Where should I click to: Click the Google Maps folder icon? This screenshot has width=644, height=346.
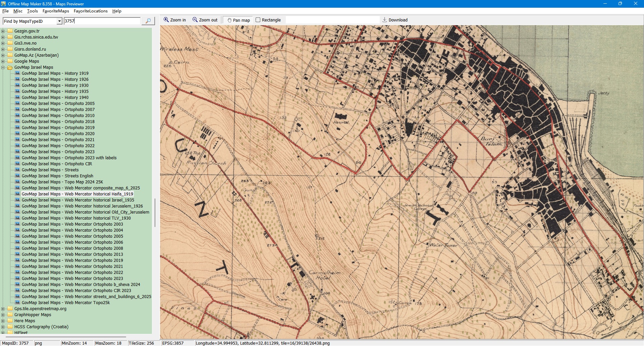[x=10, y=61]
